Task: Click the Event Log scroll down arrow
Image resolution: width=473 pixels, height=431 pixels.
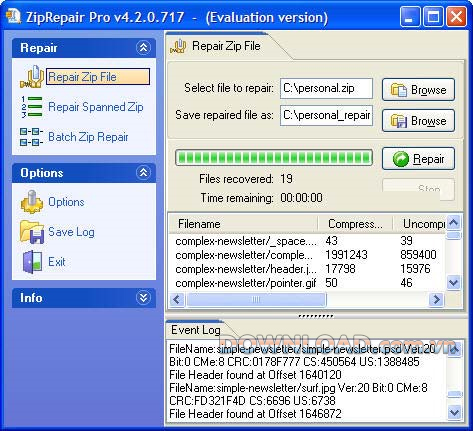Action: tap(454, 413)
